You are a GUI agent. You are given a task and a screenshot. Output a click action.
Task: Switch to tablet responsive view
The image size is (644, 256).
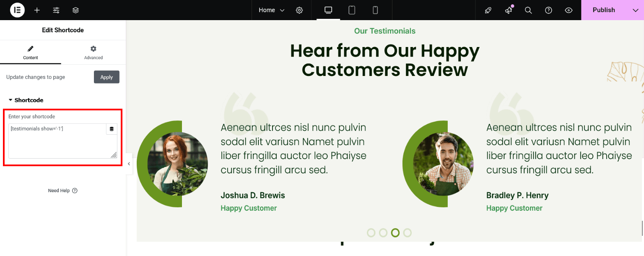pos(352,10)
